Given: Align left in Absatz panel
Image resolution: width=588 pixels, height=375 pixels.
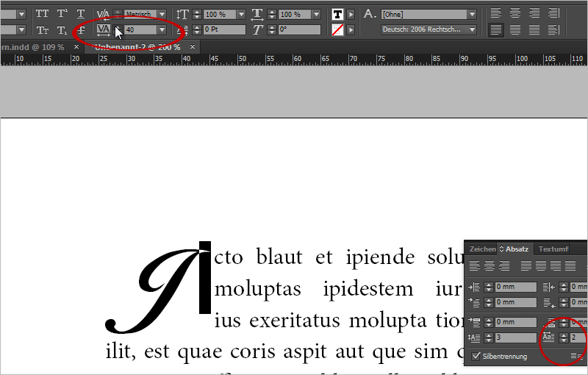Looking at the screenshot, I should (474, 266).
